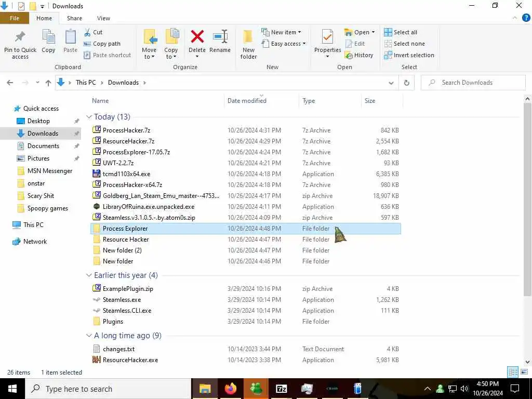Screen dimensions: 532x399
Task: Open Move to dropdown
Action: (149, 44)
